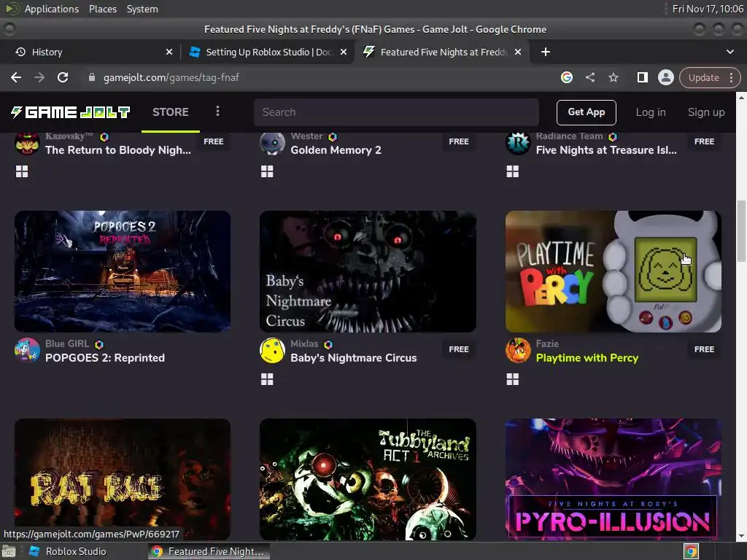The width and height of the screenshot is (747, 560).
Task: Open Mixlas developer avatar
Action: [273, 351]
